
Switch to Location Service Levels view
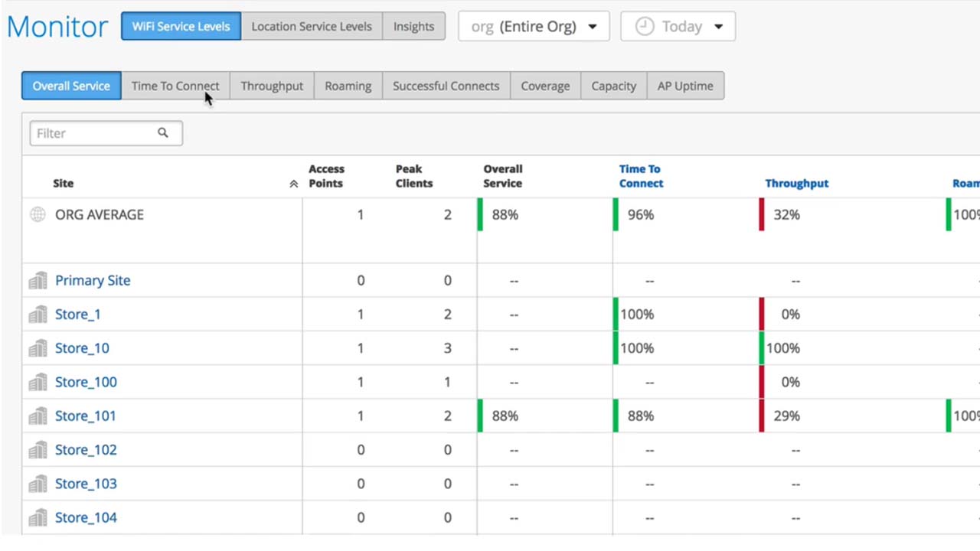pyautogui.click(x=312, y=26)
